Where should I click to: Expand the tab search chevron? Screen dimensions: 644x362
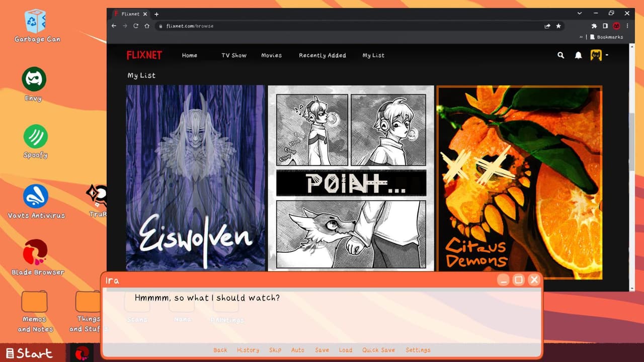pyautogui.click(x=580, y=14)
